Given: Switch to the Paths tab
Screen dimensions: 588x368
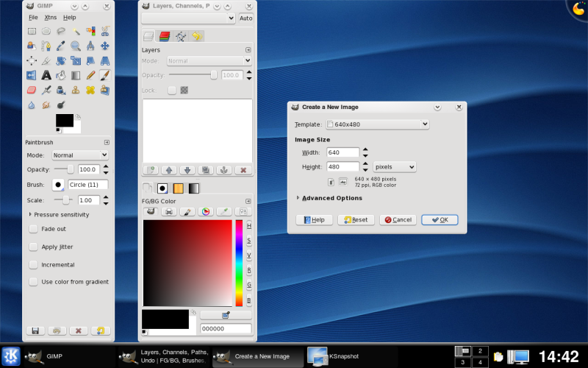Looking at the screenshot, I should click(181, 36).
